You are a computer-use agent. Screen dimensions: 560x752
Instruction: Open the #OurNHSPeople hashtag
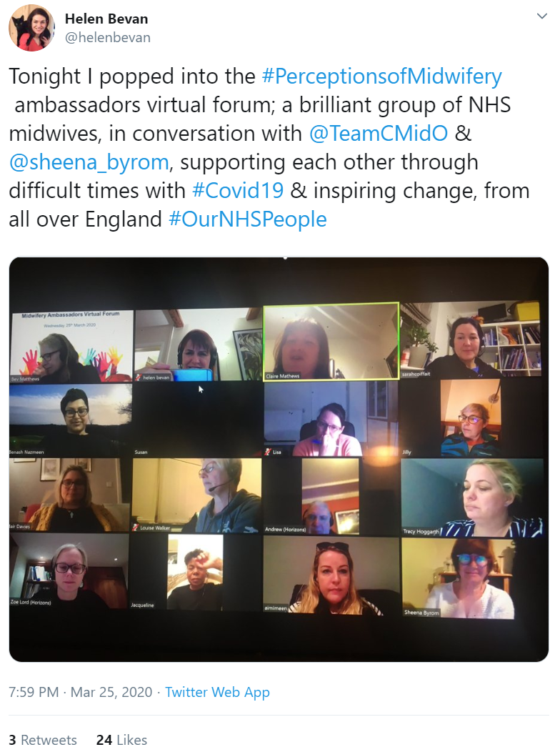click(248, 219)
